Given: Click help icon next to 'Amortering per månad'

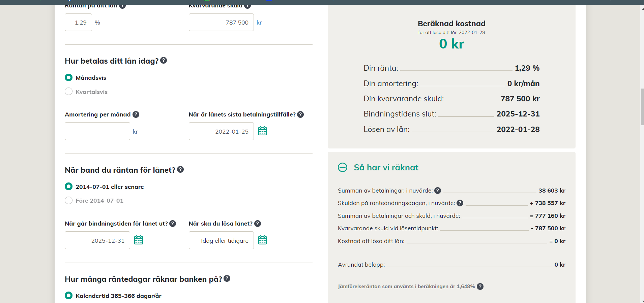Looking at the screenshot, I should coord(136,114).
